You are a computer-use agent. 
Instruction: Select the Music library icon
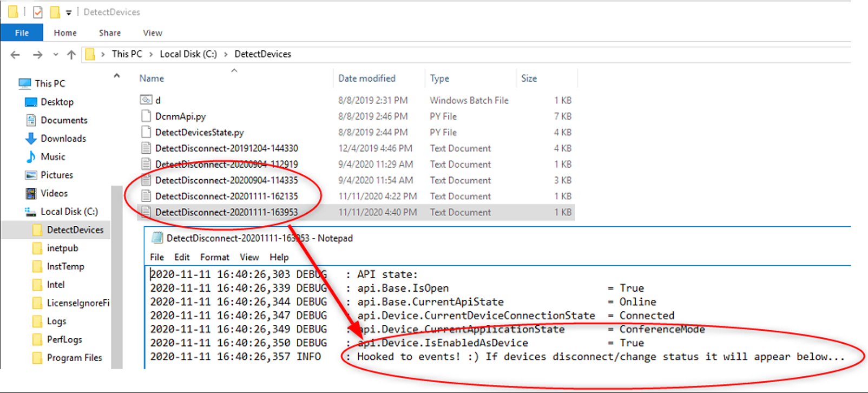pos(31,157)
